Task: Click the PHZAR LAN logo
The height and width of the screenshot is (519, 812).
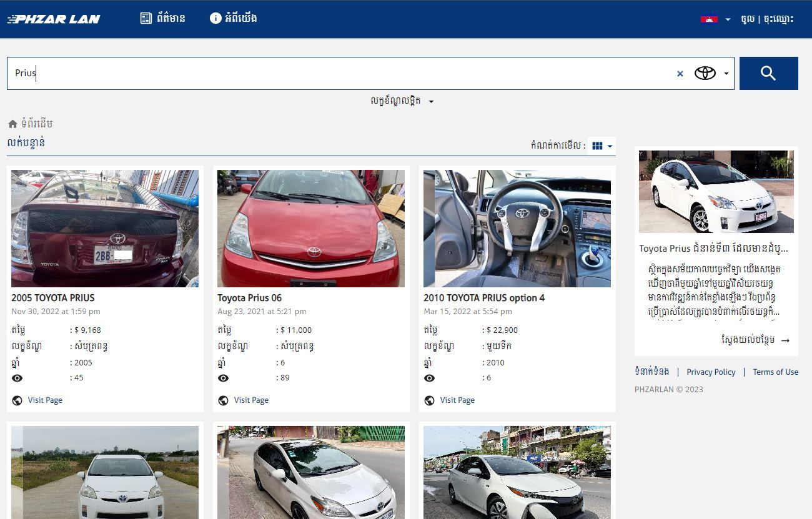Action: pyautogui.click(x=54, y=19)
